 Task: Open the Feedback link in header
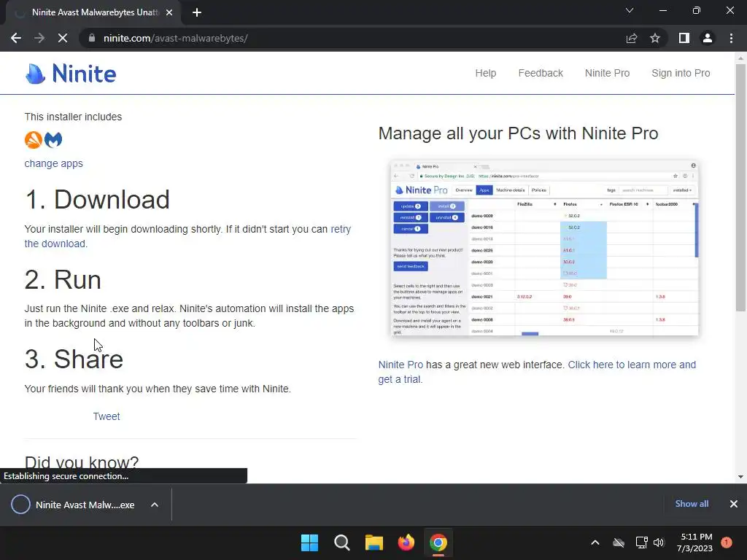pyautogui.click(x=541, y=74)
